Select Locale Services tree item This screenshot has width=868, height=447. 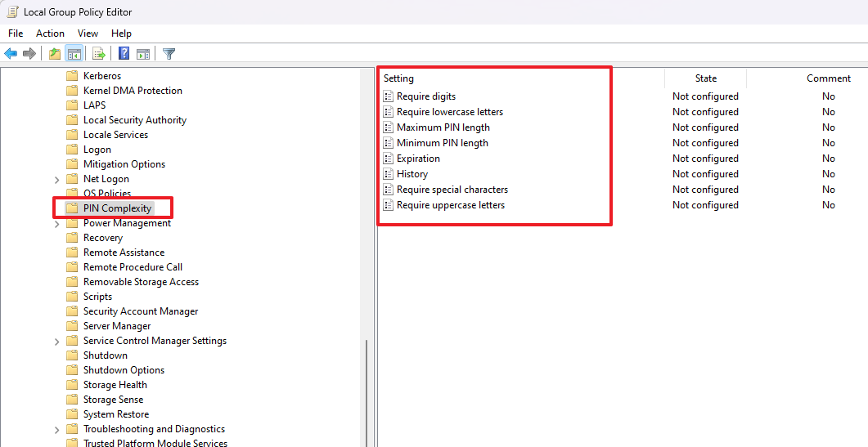point(115,135)
